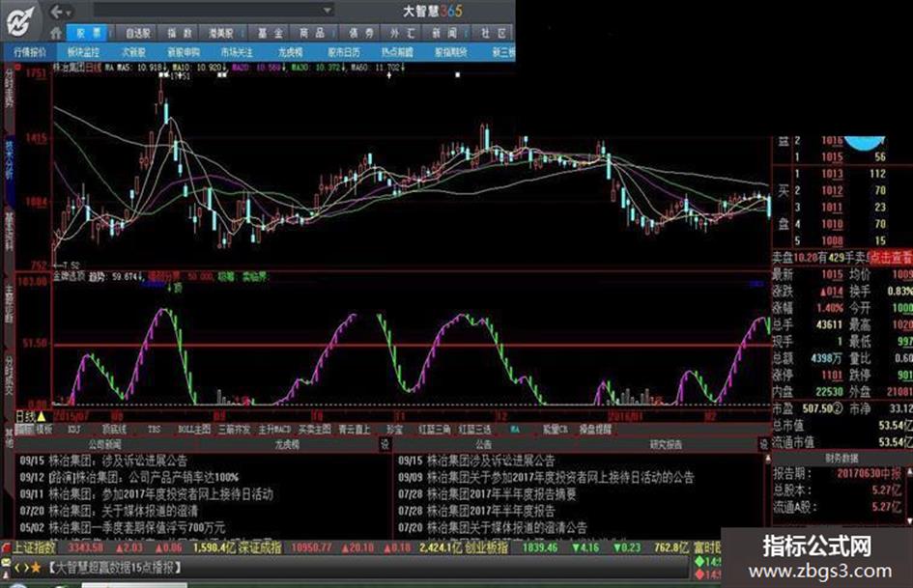Click the 设 settings button on announcements panel
Screen dimensions: 913x588
point(764,444)
